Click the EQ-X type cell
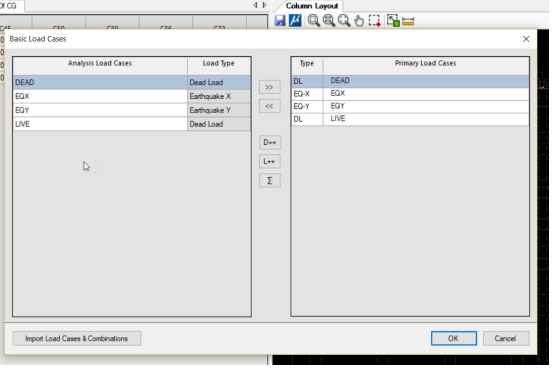This screenshot has height=369, width=553. [x=307, y=93]
